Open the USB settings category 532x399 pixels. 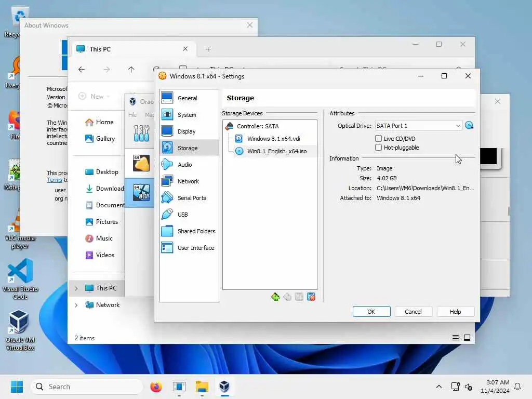[189, 215]
